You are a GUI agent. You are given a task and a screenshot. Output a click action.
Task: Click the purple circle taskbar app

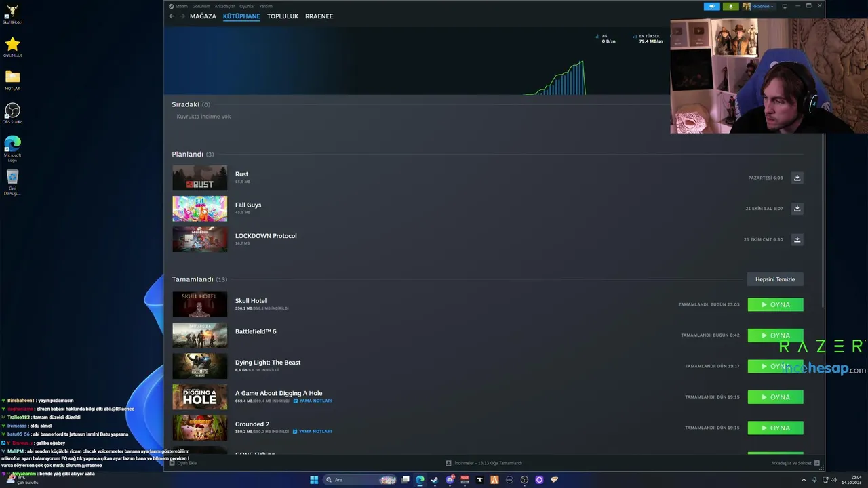[x=539, y=480]
